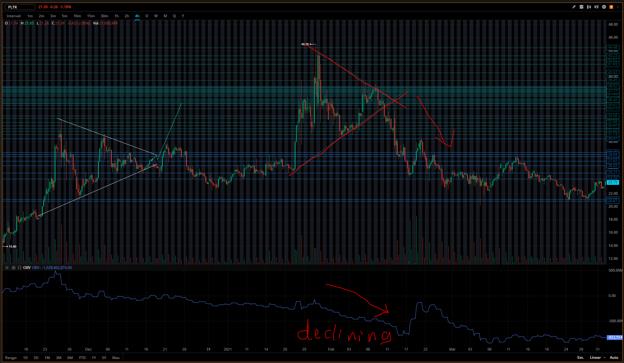This screenshot has height=363, width=624.
Task: Set range to 3M
Action: (59, 358)
